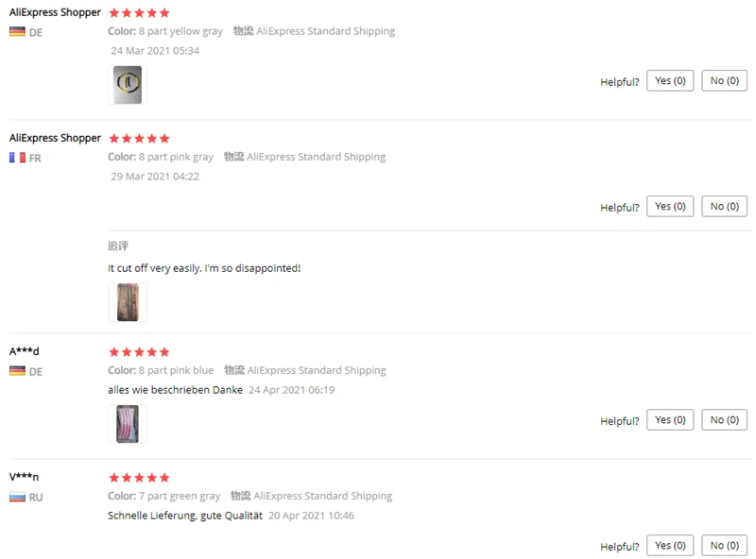
Task: Click the first AliExpress Shopper name from DE
Action: click(x=55, y=12)
